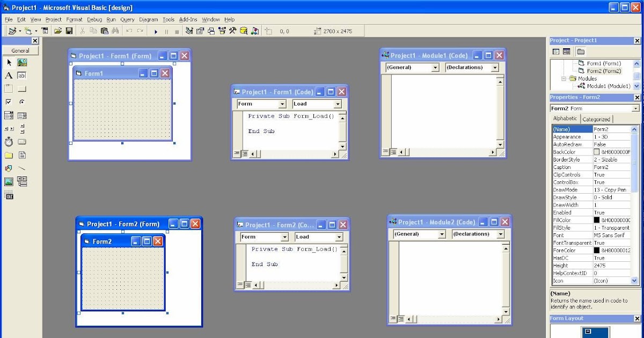The height and width of the screenshot is (338, 644).
Task: Select the Shape control tool
Action: pyautogui.click(x=9, y=168)
